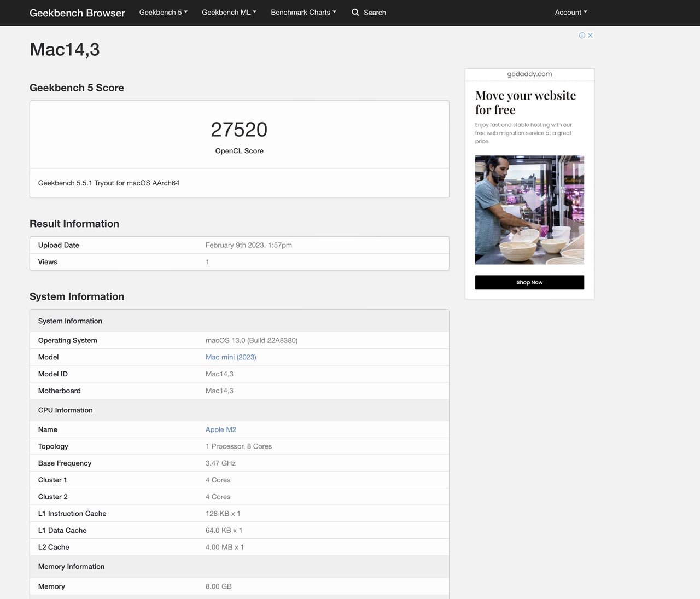Click the 'Move your website for free' headline

tap(526, 102)
